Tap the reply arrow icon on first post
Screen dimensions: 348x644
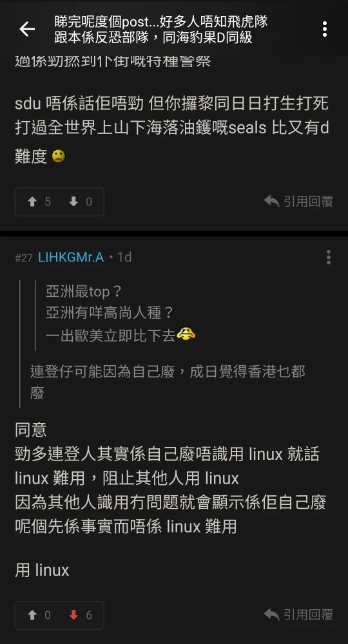271,201
